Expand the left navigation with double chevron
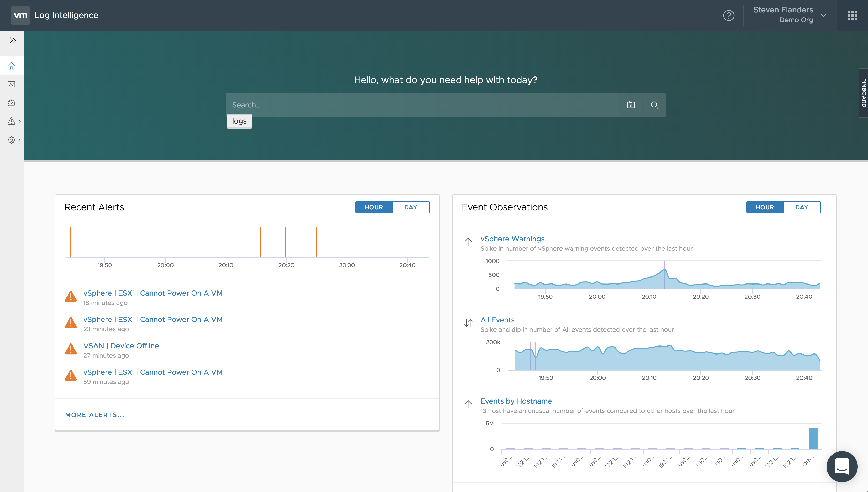The width and height of the screenshot is (868, 492). pos(12,41)
